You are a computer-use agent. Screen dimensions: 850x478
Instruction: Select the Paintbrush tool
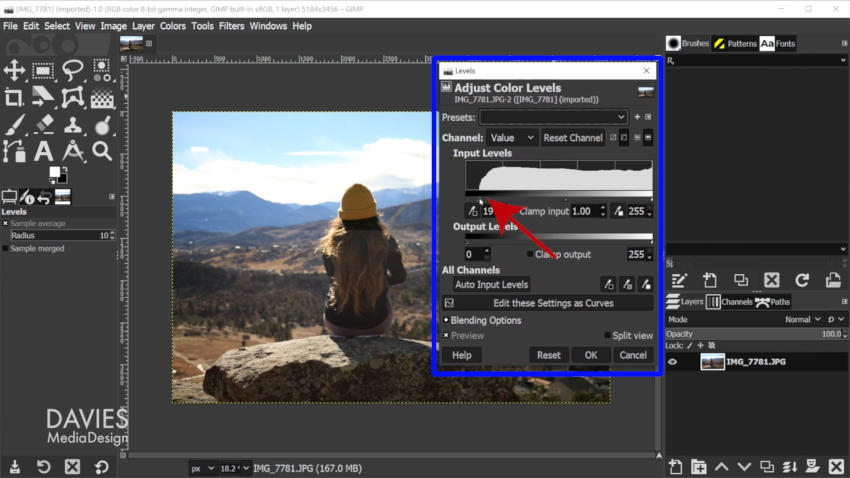coord(14,125)
